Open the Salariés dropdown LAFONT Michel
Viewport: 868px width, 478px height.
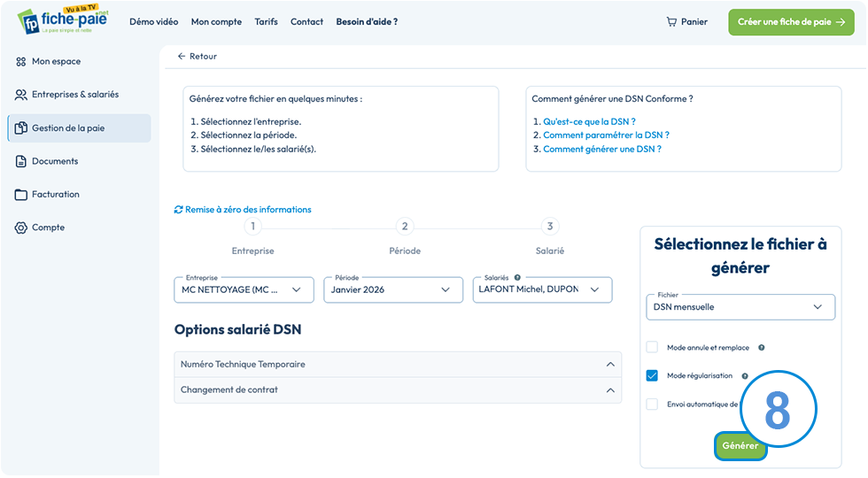pyautogui.click(x=542, y=289)
